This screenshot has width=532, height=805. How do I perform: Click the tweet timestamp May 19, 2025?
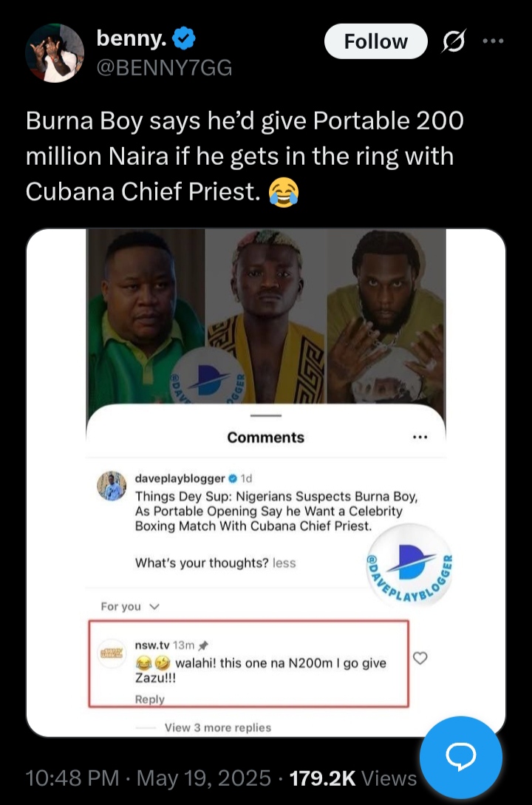tap(203, 778)
